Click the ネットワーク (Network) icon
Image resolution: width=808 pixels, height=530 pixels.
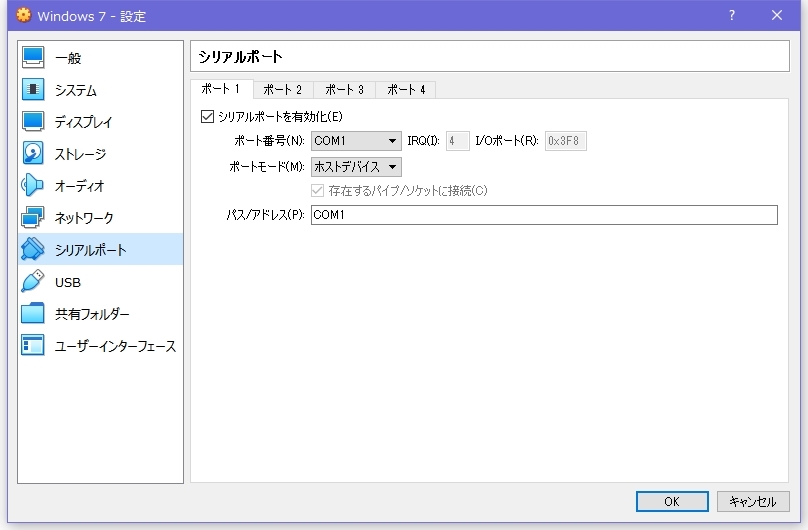tap(33, 218)
